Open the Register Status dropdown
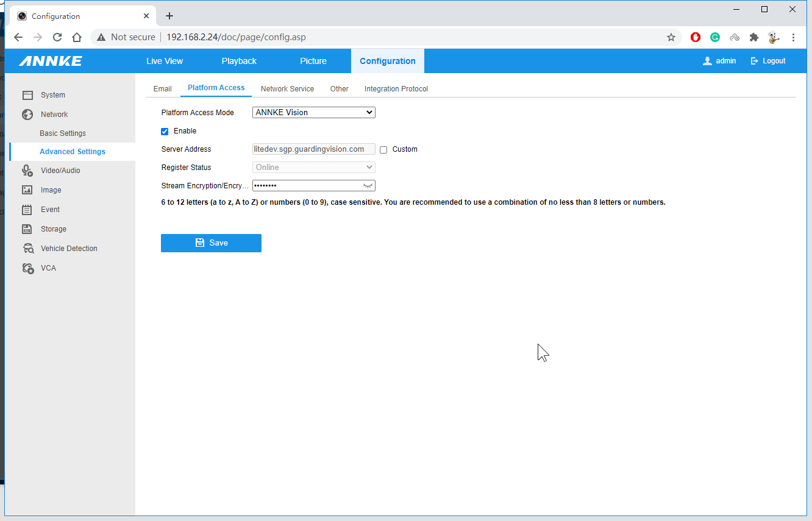This screenshot has height=521, width=812. pos(314,168)
